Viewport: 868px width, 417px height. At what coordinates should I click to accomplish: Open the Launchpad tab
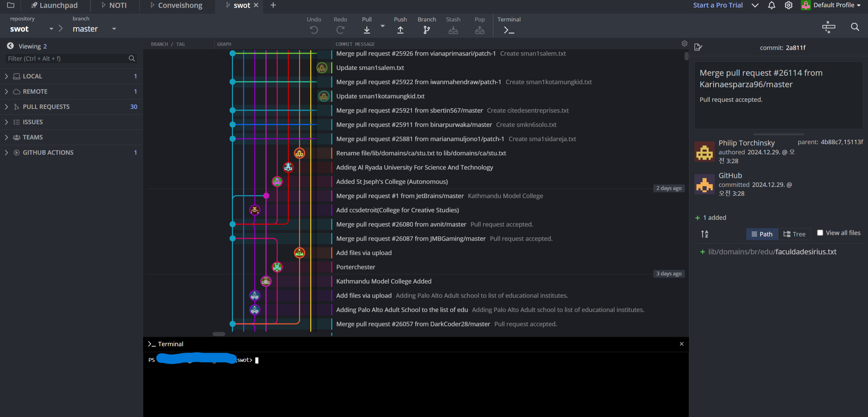(58, 5)
